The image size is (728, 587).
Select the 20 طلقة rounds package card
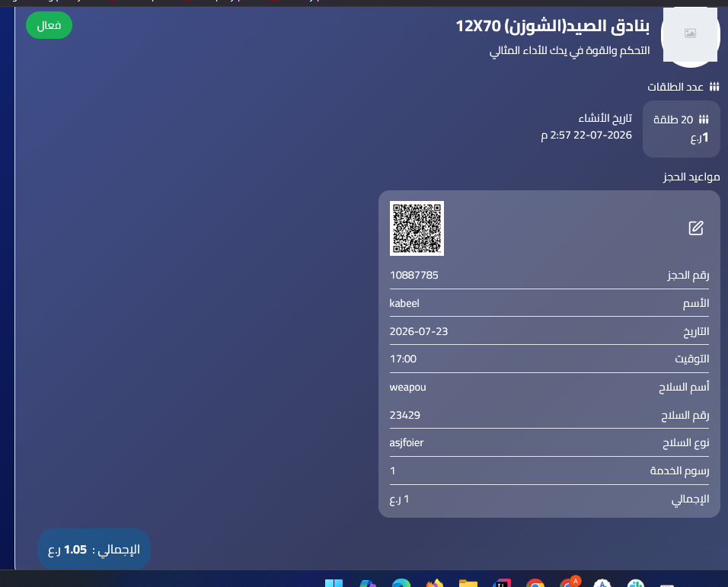(x=681, y=129)
